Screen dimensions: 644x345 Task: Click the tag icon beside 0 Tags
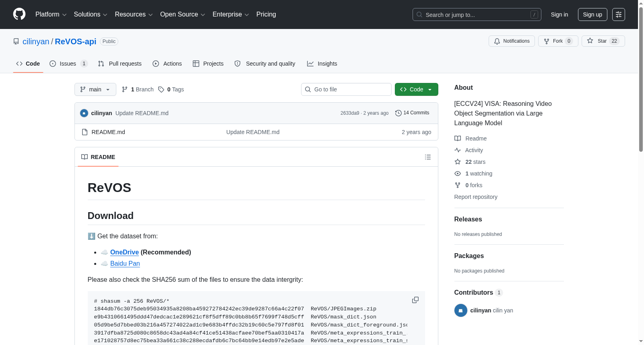(161, 89)
